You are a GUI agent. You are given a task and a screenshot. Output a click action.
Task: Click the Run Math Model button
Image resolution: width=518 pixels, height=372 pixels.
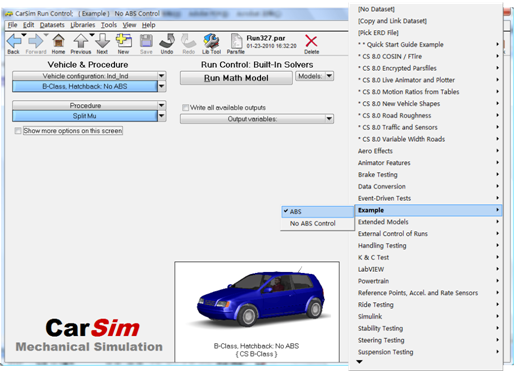tap(236, 78)
